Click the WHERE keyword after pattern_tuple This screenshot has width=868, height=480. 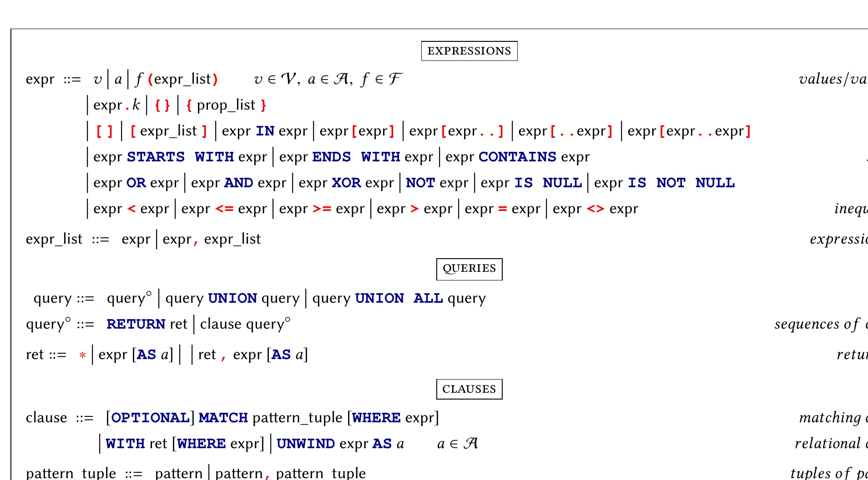376,418
